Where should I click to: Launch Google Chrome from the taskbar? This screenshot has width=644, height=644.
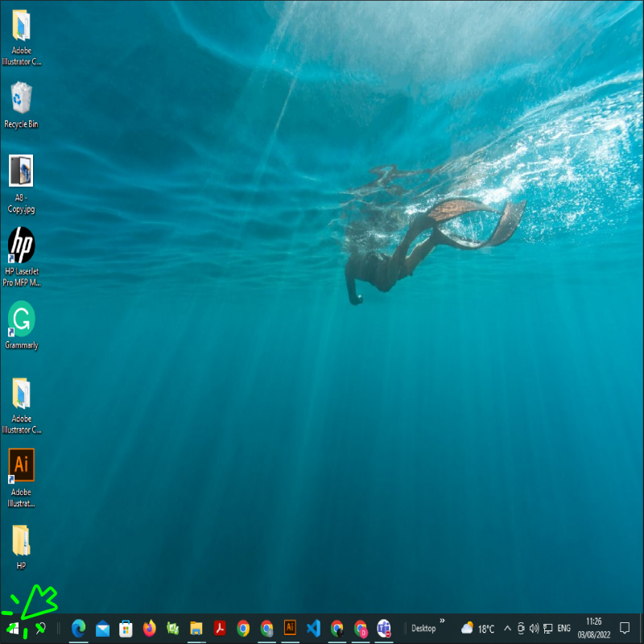coord(242,628)
